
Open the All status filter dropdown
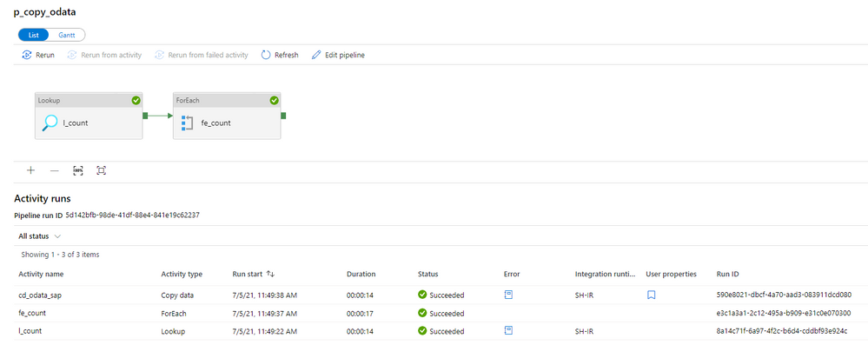click(x=39, y=236)
